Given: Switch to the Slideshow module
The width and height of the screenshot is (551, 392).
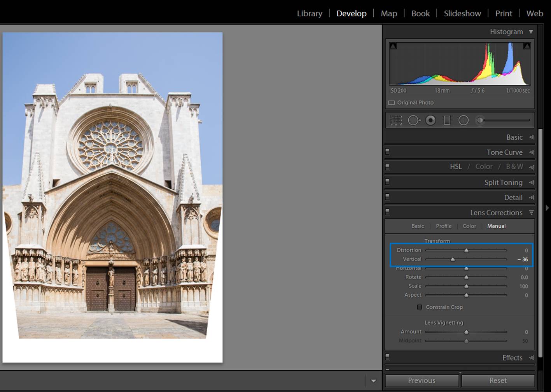Looking at the screenshot, I should coord(462,14).
